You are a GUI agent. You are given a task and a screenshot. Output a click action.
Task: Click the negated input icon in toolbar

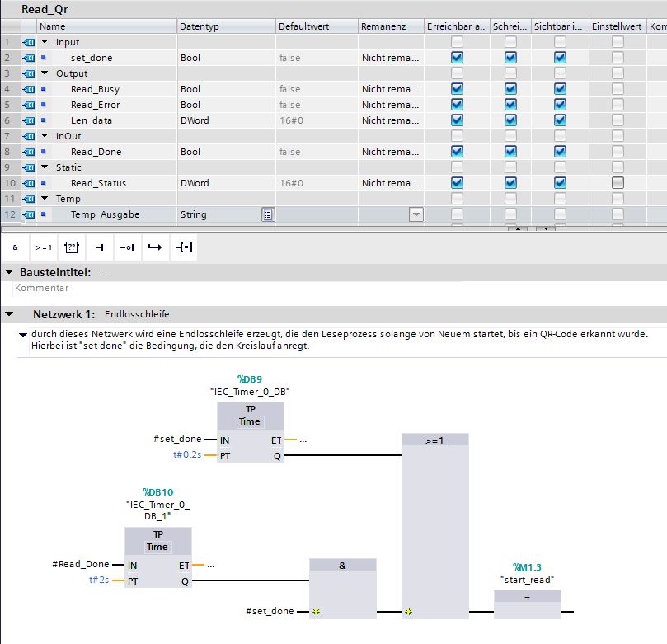click(x=126, y=247)
